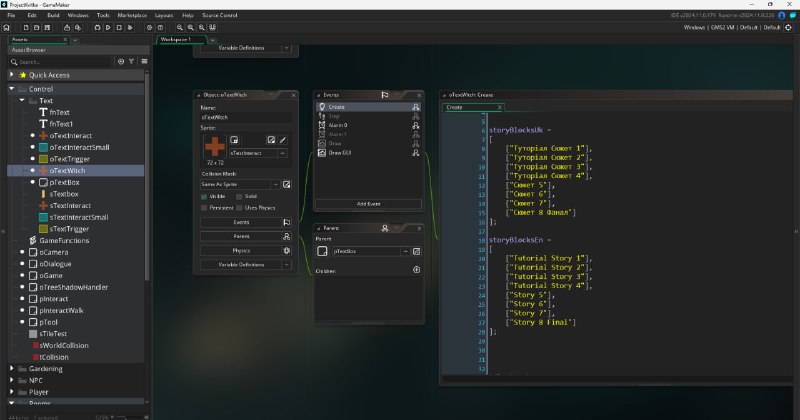The height and width of the screenshot is (420, 800).
Task: Open the target settings icon at top right
Action: click(x=789, y=28)
